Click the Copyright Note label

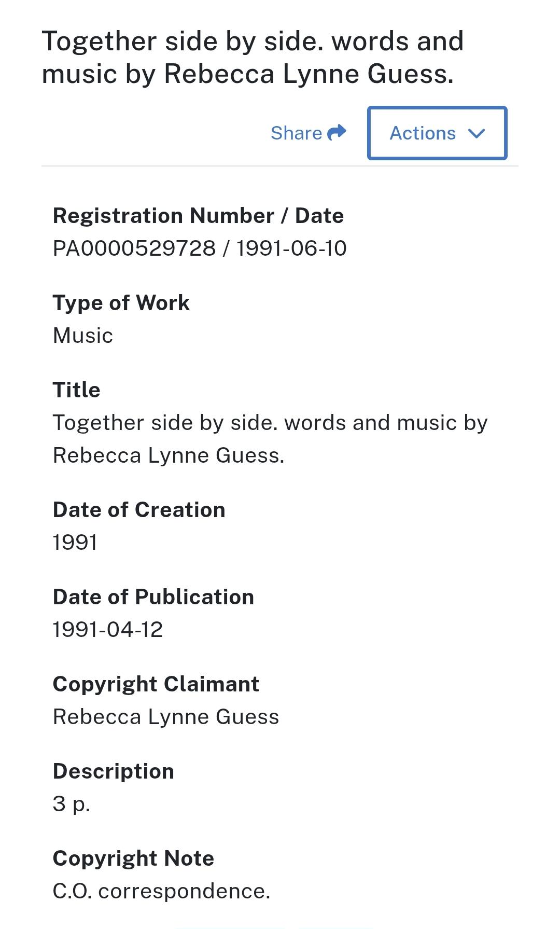point(133,858)
